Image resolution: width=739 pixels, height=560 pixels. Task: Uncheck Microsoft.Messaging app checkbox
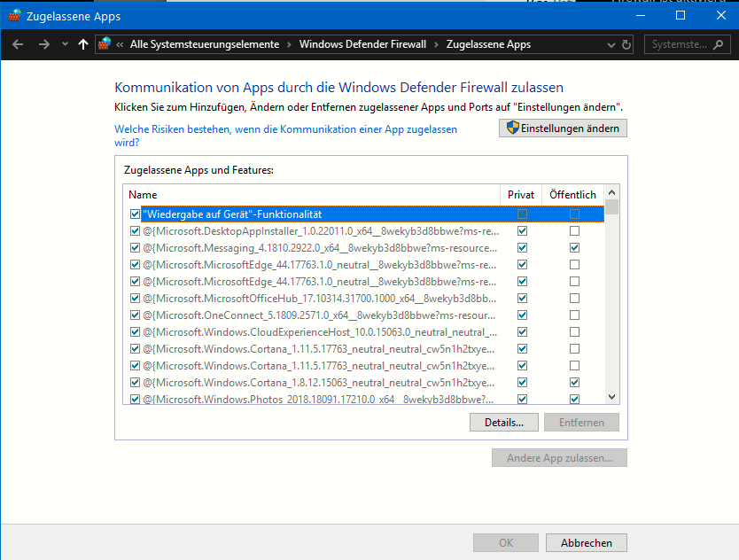135,247
